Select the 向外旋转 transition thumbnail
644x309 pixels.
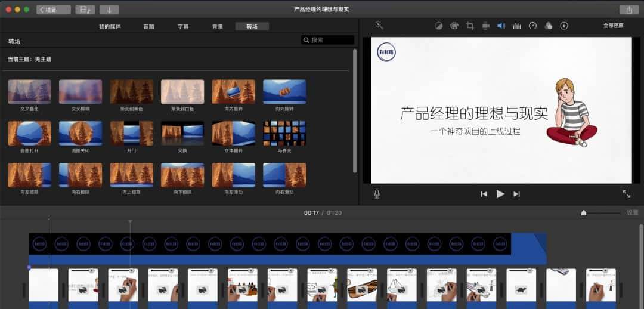click(x=284, y=92)
